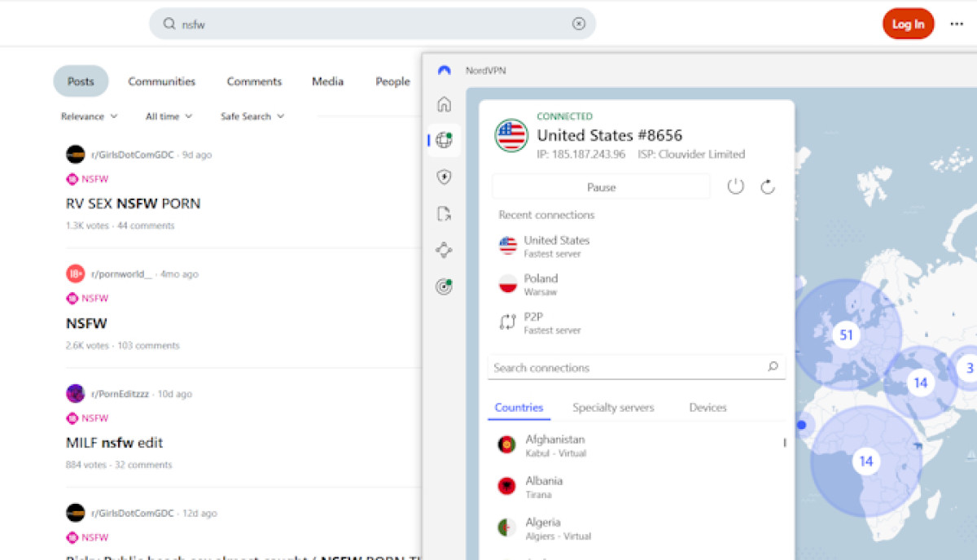This screenshot has height=560, width=977.
Task: Open the All time filter dropdown
Action: click(169, 116)
